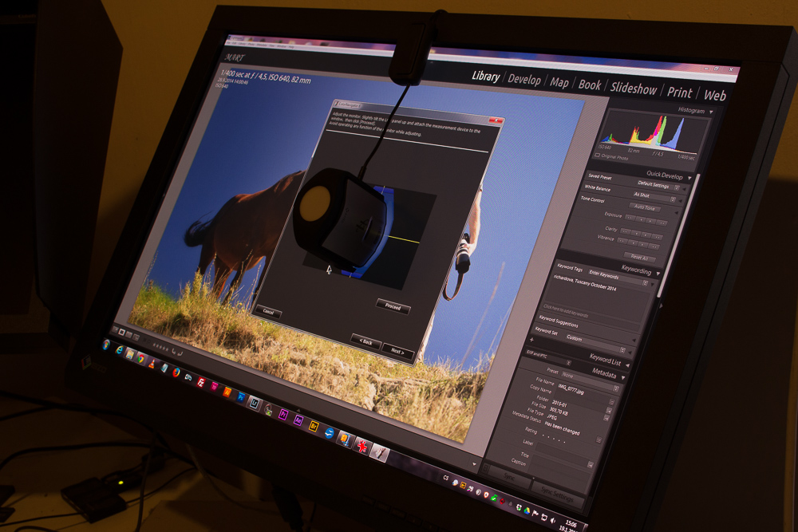Click the Sync button
This screenshot has height=532, width=798.
click(509, 476)
